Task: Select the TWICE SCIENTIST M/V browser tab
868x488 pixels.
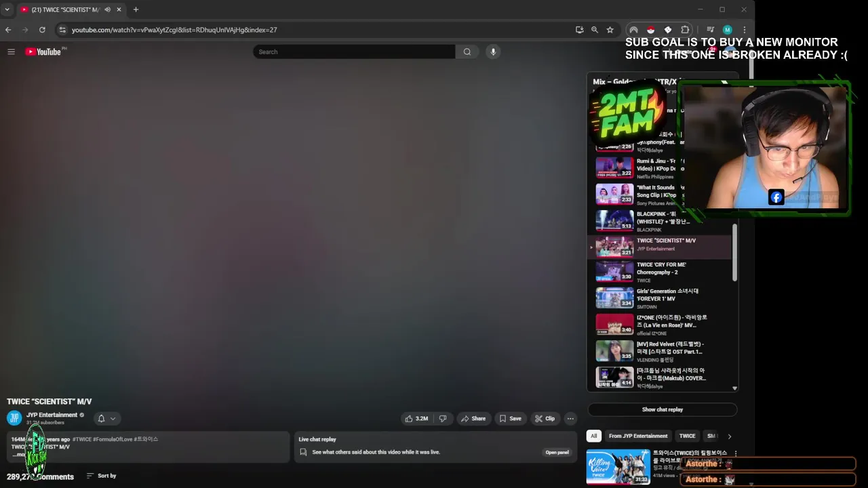Action: (x=66, y=9)
